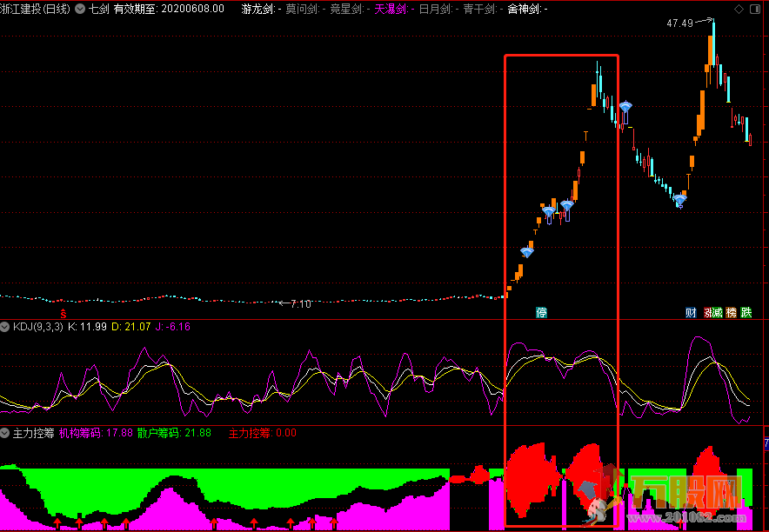Click the red 主力控筹: 0.00 value
This screenshot has height=532, width=769.
[263, 433]
